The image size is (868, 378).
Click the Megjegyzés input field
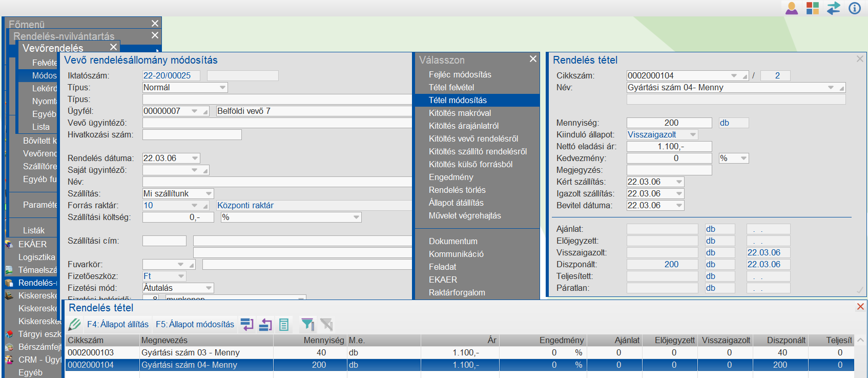669,170
